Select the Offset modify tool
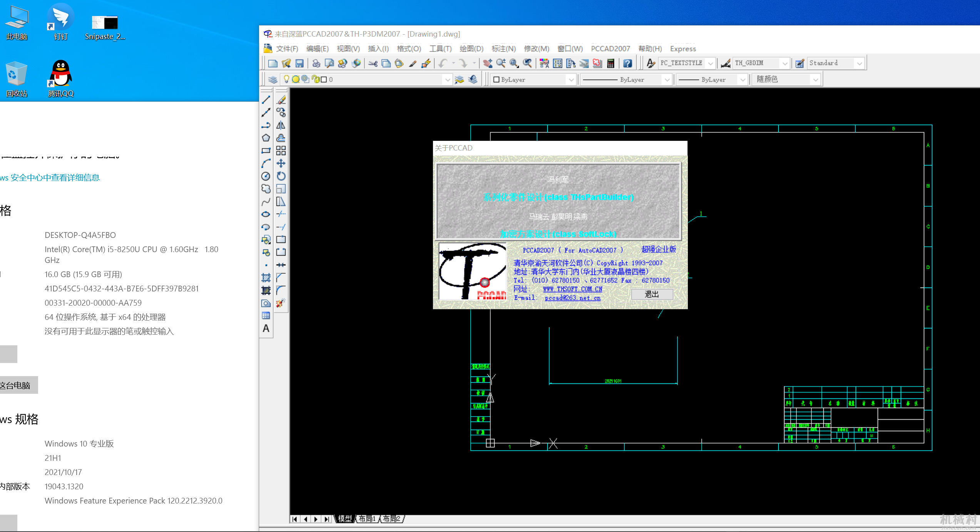Screen dimensions: 980x532 point(281,138)
